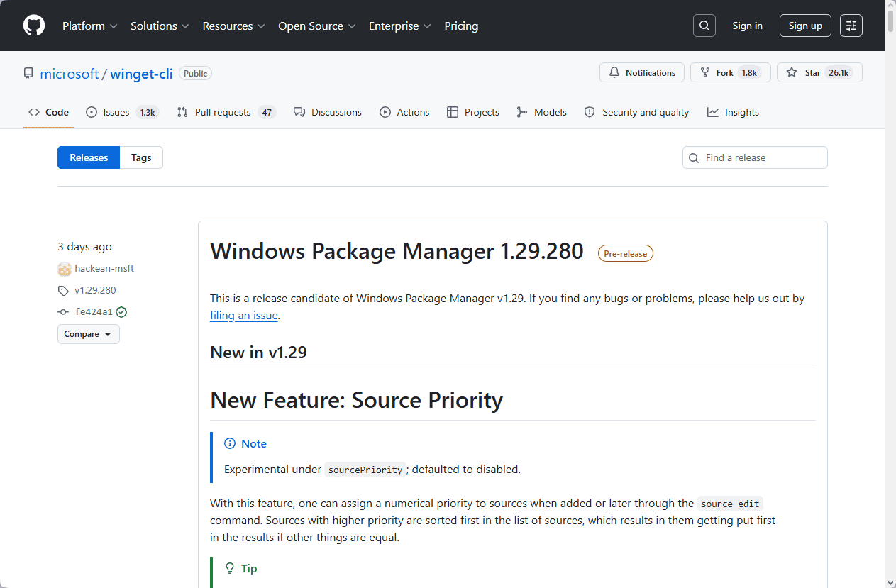
Task: Open the appearance settings icon next to Sign up
Action: (x=851, y=26)
